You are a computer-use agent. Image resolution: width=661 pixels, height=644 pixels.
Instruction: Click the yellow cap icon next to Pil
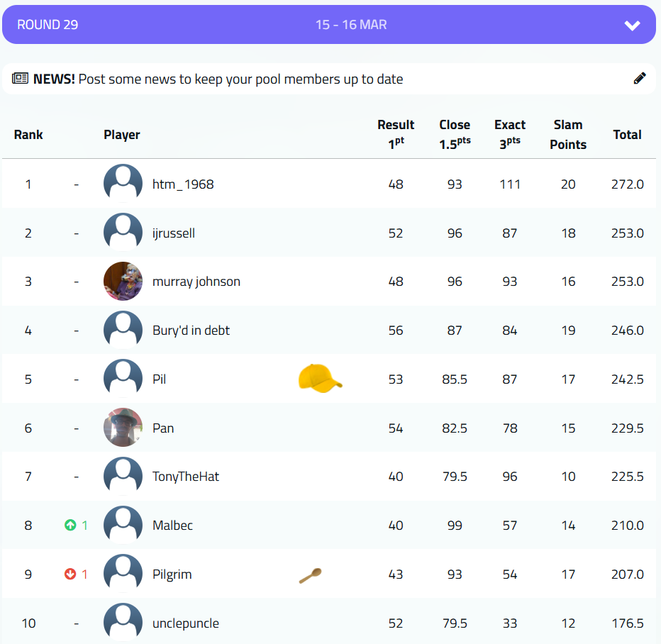pyautogui.click(x=320, y=379)
